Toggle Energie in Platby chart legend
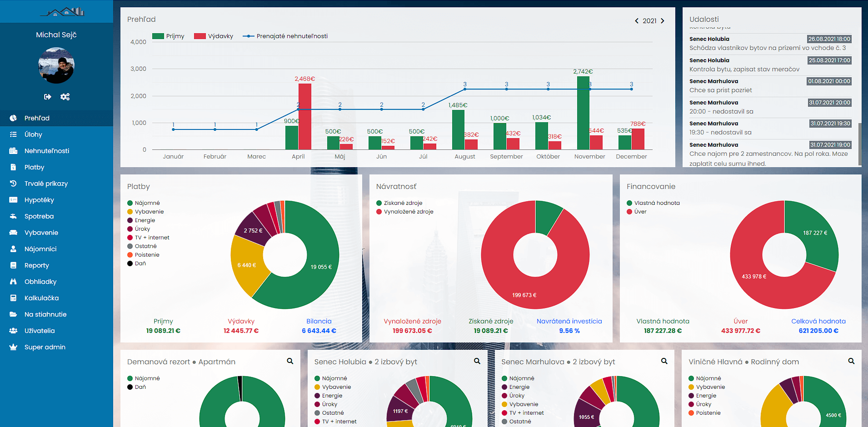This screenshot has height=427, width=868. tap(141, 220)
